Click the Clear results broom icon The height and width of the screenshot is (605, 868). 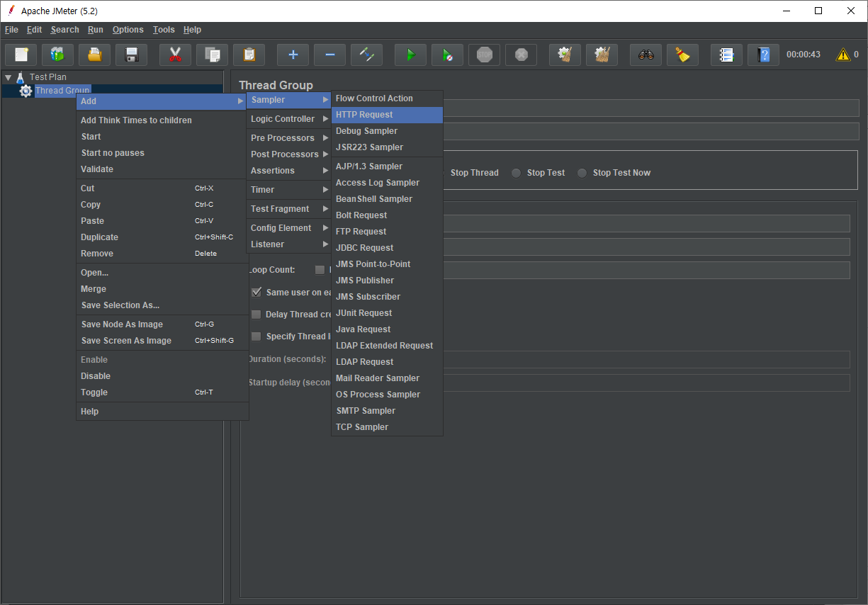565,55
